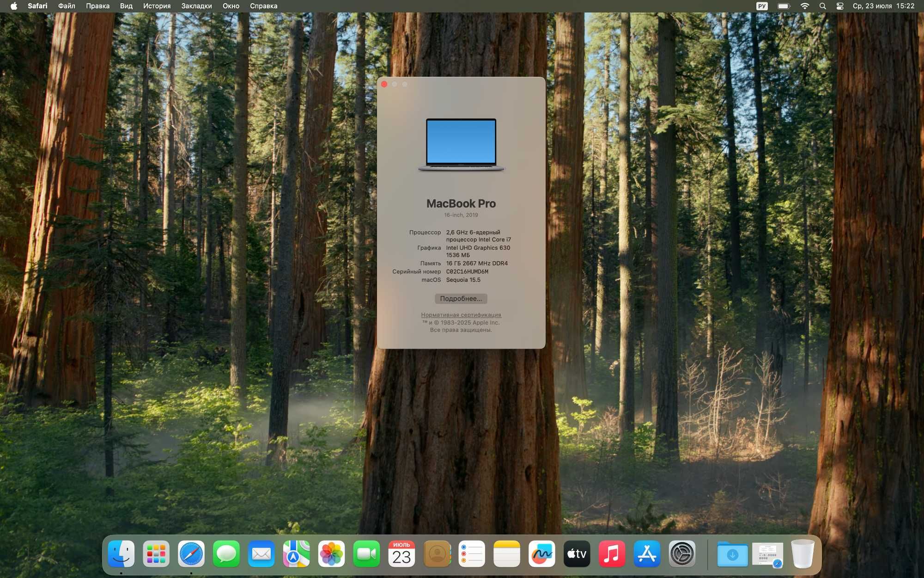Open the Файл menu
The width and height of the screenshot is (924, 578).
(67, 6)
